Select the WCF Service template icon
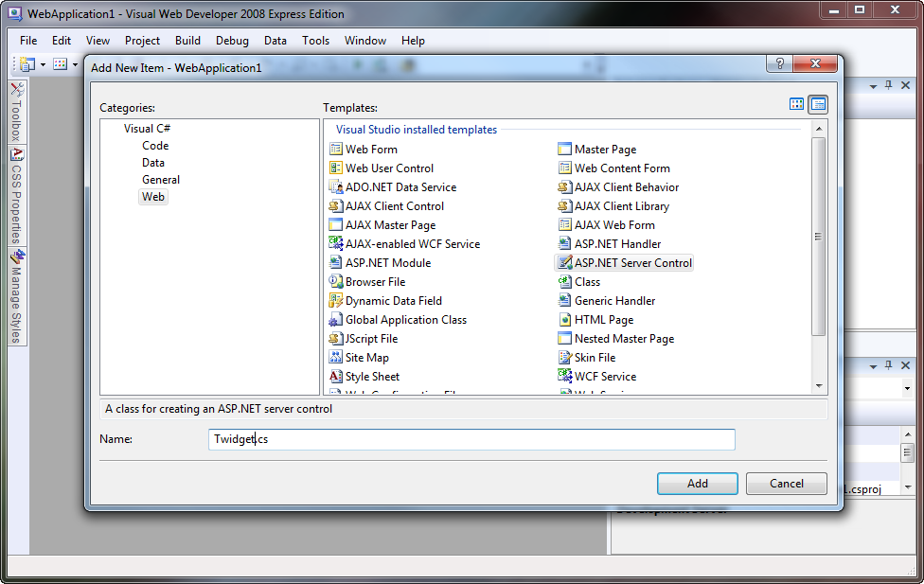Screen dimensions: 924x584 [564, 376]
